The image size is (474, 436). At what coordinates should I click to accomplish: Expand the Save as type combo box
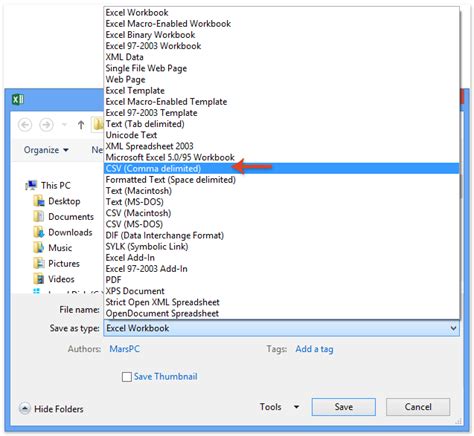click(281, 328)
